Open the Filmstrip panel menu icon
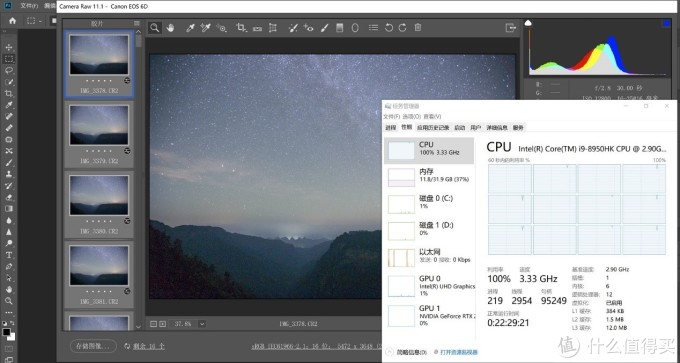Screen dimensions: 680x363 point(137,23)
